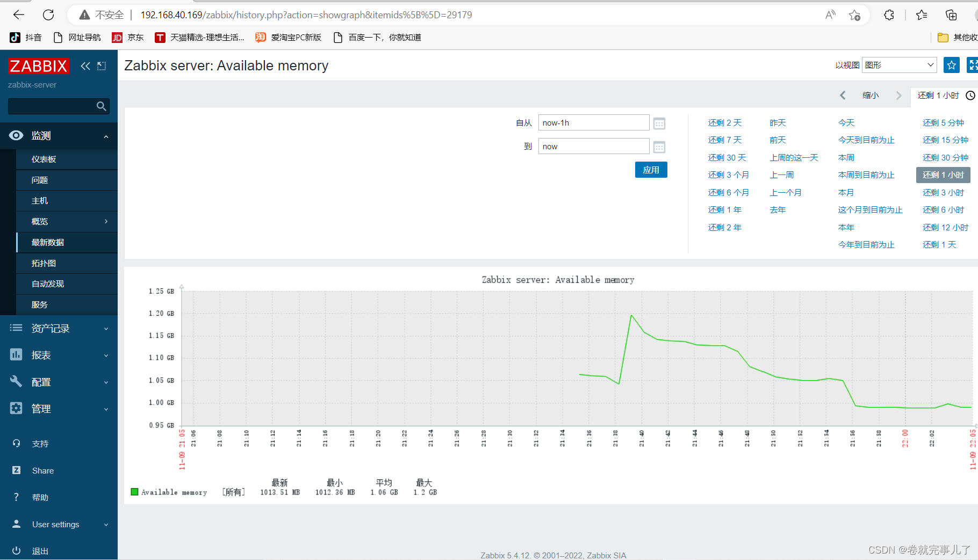Expand the 报表 section

coord(59,355)
